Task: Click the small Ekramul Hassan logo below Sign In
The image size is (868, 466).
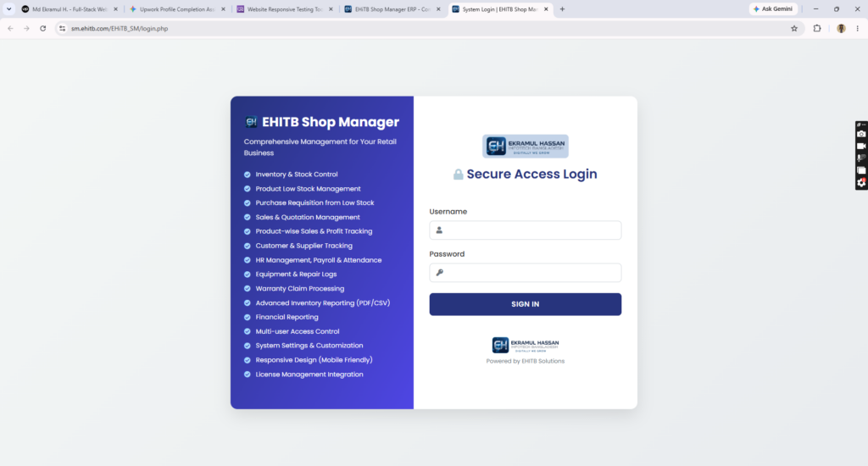Action: [525, 345]
